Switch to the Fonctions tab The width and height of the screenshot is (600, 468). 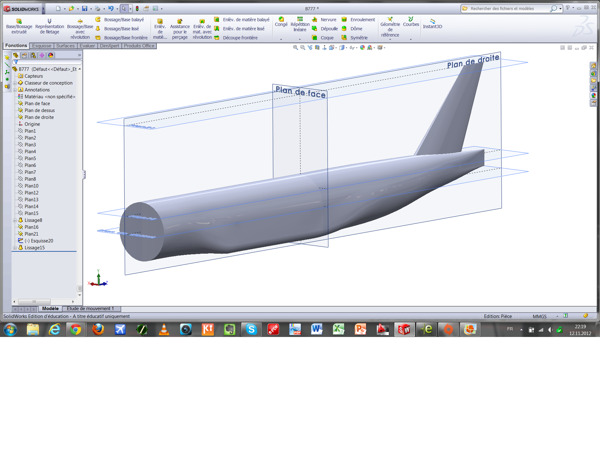pos(16,46)
